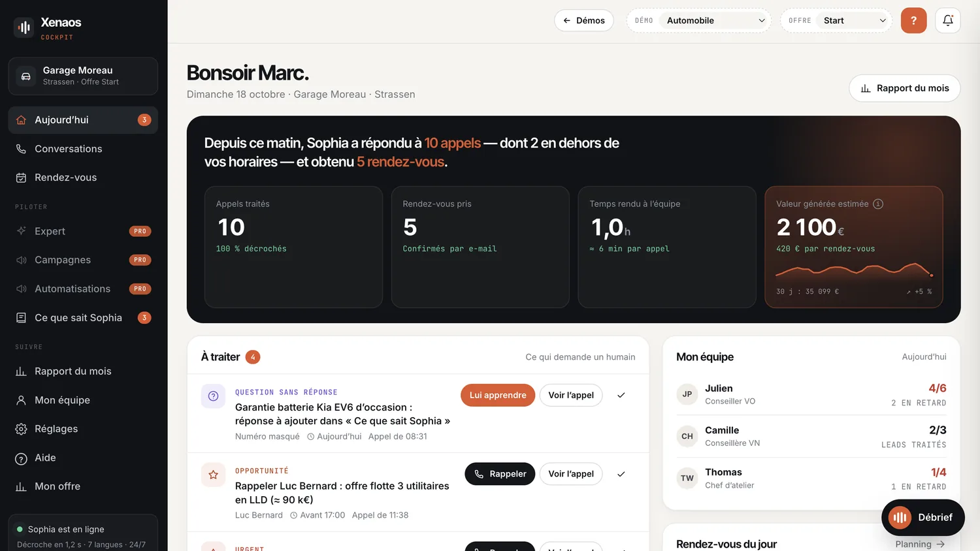
Task: Click the star icon on the Luc Bernard opportunity
Action: pyautogui.click(x=213, y=475)
